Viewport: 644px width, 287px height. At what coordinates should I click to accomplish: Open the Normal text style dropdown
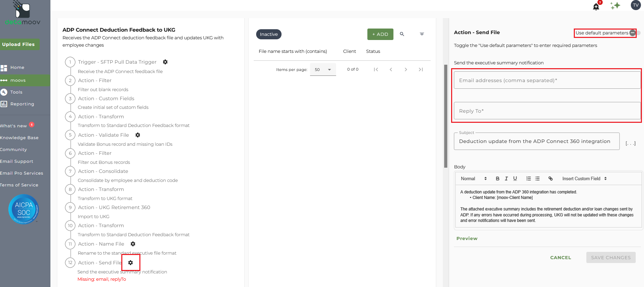pos(474,178)
